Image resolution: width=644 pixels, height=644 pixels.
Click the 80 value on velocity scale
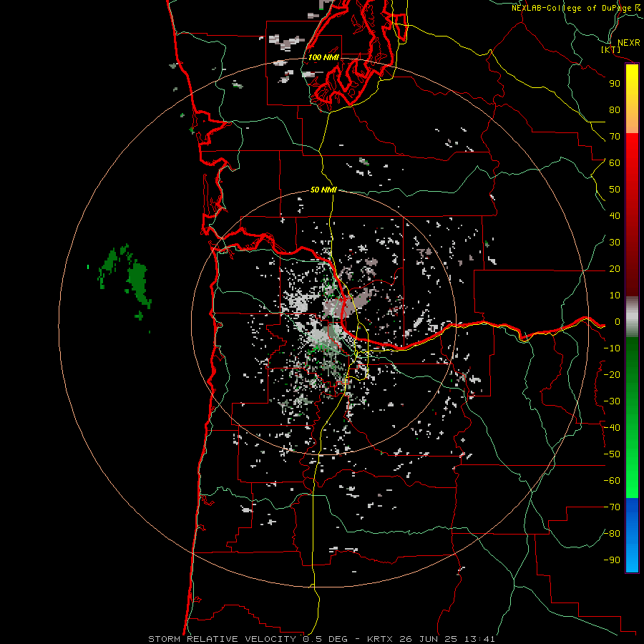[615, 110]
